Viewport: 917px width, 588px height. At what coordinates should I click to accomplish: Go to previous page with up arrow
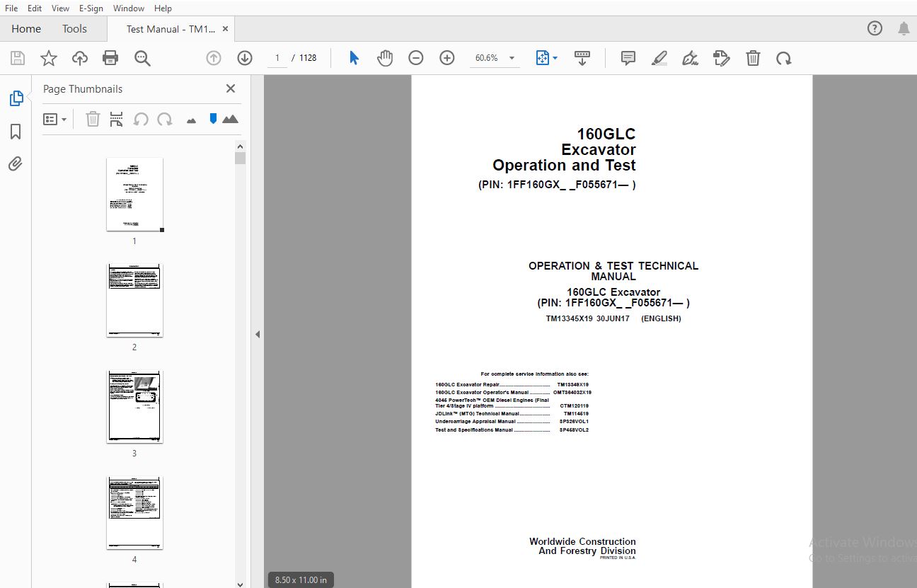[x=214, y=58]
